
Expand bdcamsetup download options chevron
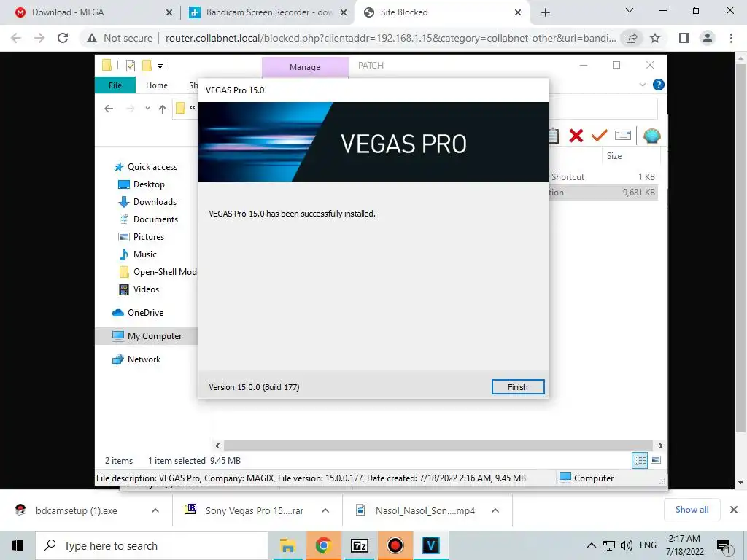[x=155, y=510]
